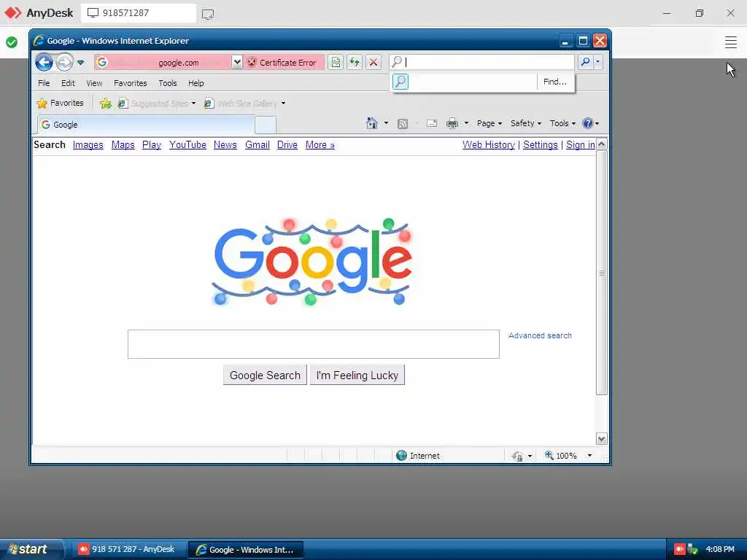Click the Windows start button

click(x=31, y=550)
